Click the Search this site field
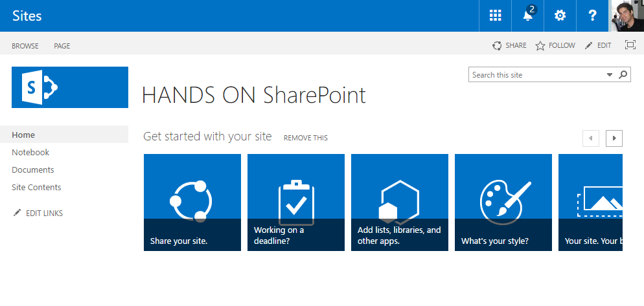The width and height of the screenshot is (644, 306). click(x=536, y=75)
